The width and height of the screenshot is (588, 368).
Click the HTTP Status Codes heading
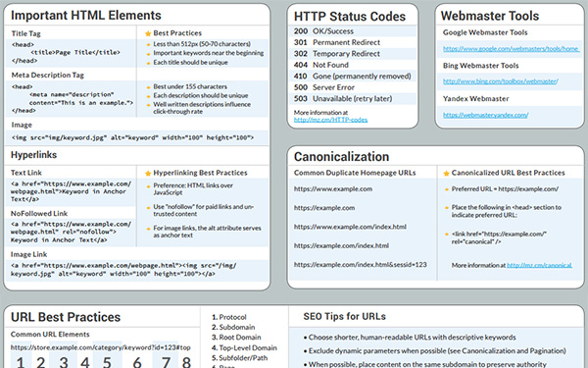[x=350, y=17]
